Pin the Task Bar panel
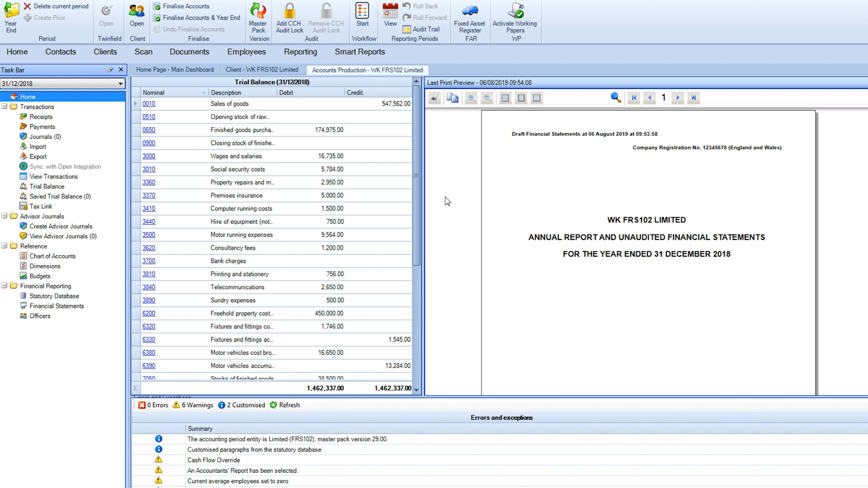This screenshot has height=488, width=868. 110,70
